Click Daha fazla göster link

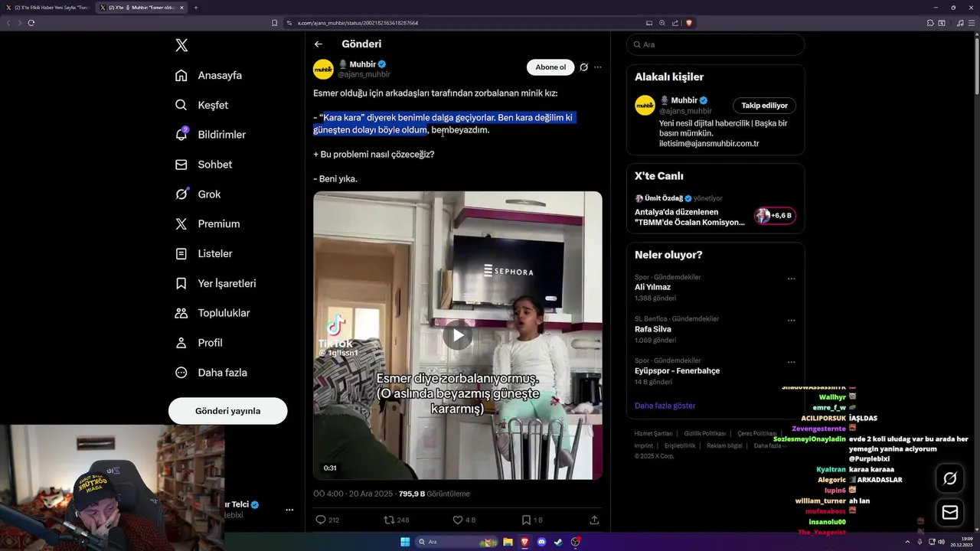665,406
